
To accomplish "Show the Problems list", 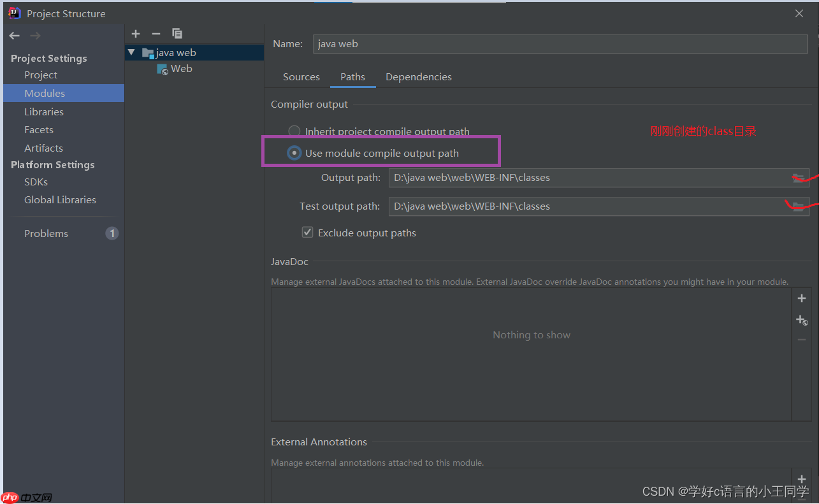I will pos(46,233).
